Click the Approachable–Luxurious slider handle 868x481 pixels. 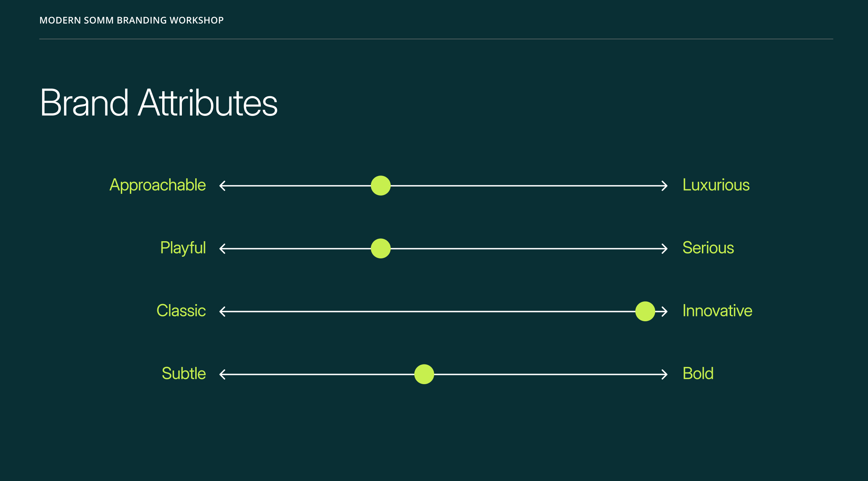[381, 185]
